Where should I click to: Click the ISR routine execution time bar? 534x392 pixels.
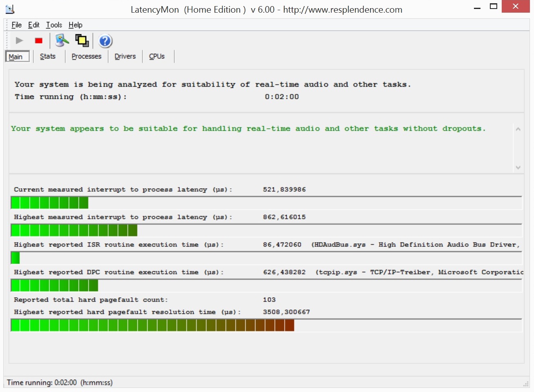click(266, 258)
